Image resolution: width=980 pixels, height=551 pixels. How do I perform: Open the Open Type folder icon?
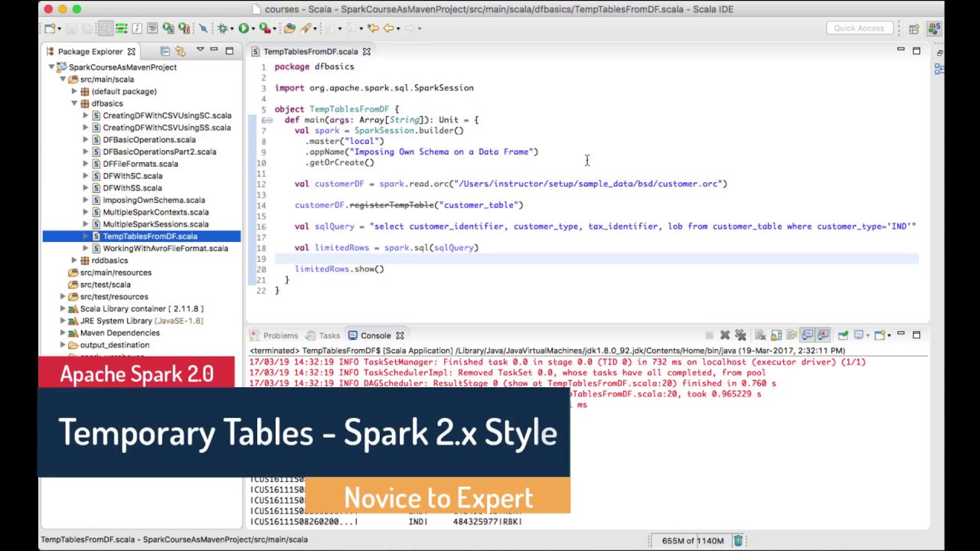tap(289, 28)
